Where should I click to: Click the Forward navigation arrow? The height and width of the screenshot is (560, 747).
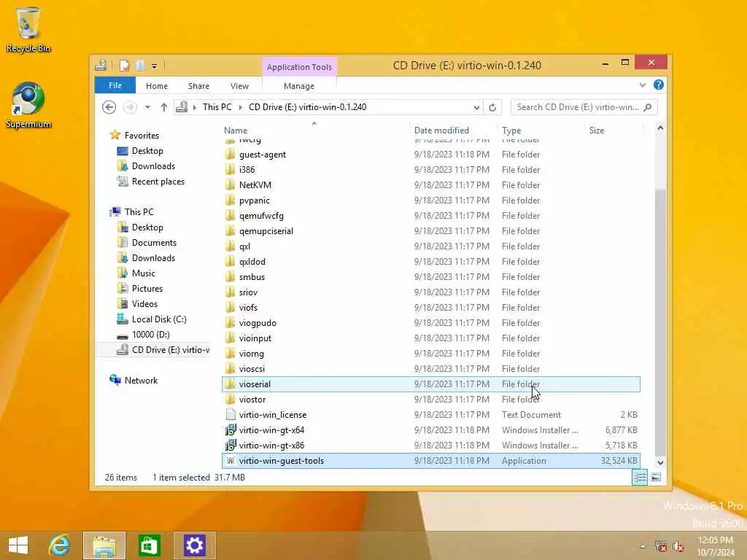(x=130, y=107)
